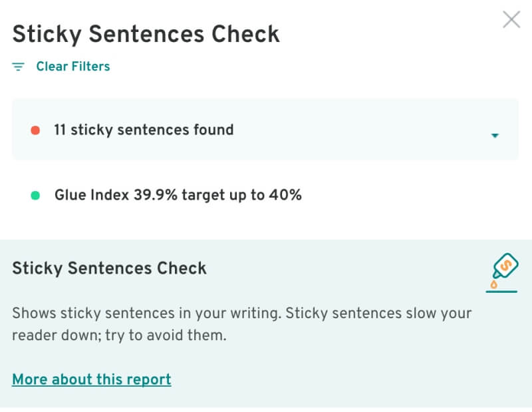Select the '11 sticky sentences found' label

[144, 130]
